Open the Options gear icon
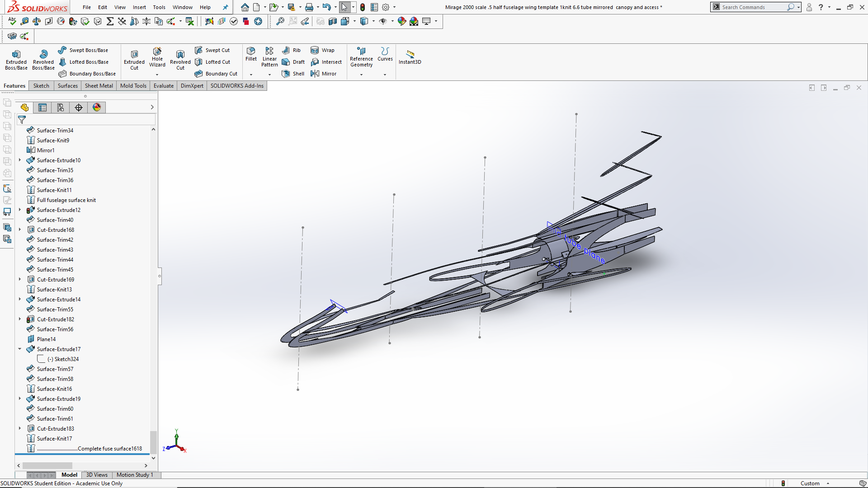The width and height of the screenshot is (868, 488). pyautogui.click(x=386, y=7)
